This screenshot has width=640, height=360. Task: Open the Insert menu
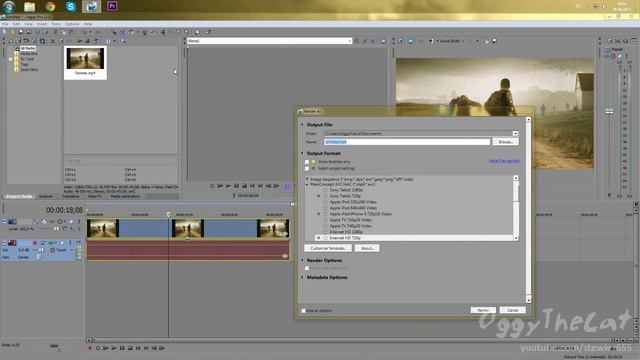click(x=42, y=24)
